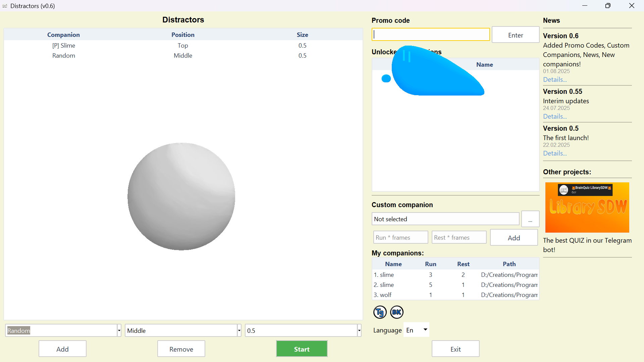The image size is (644, 362).
Task: Click the Remove button
Action: 181,349
